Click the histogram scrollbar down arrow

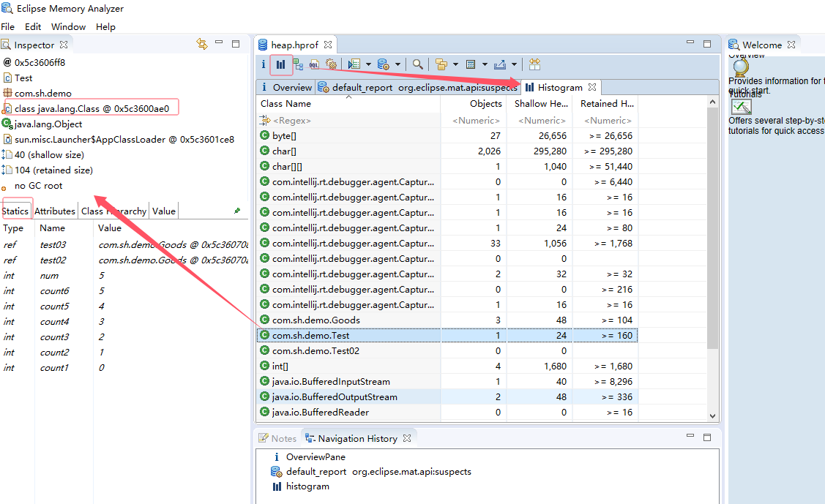[713, 415]
